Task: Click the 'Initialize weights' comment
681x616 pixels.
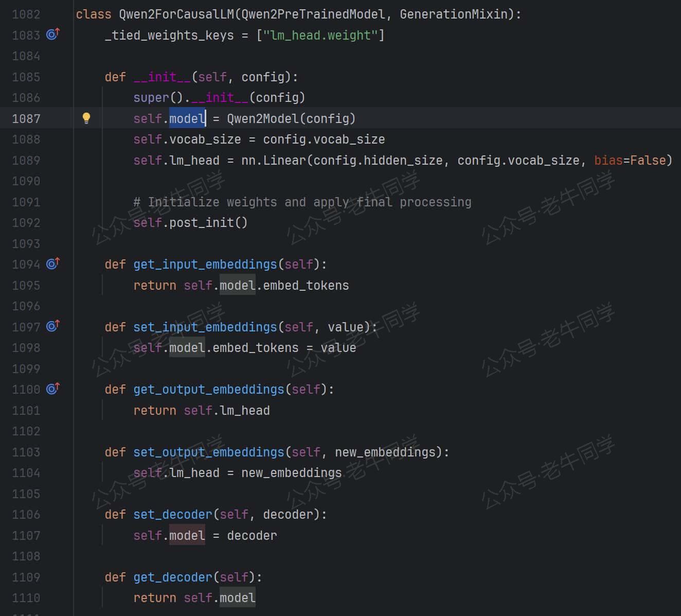Action: pos(302,202)
